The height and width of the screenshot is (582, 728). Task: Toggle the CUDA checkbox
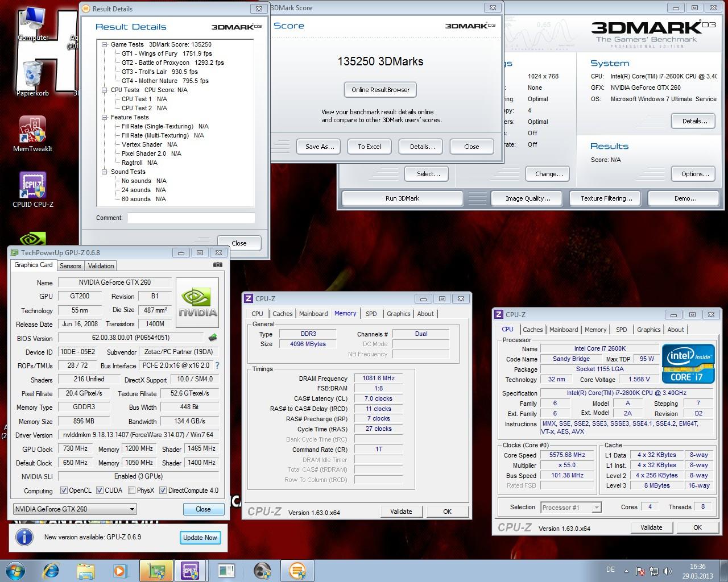coord(100,490)
